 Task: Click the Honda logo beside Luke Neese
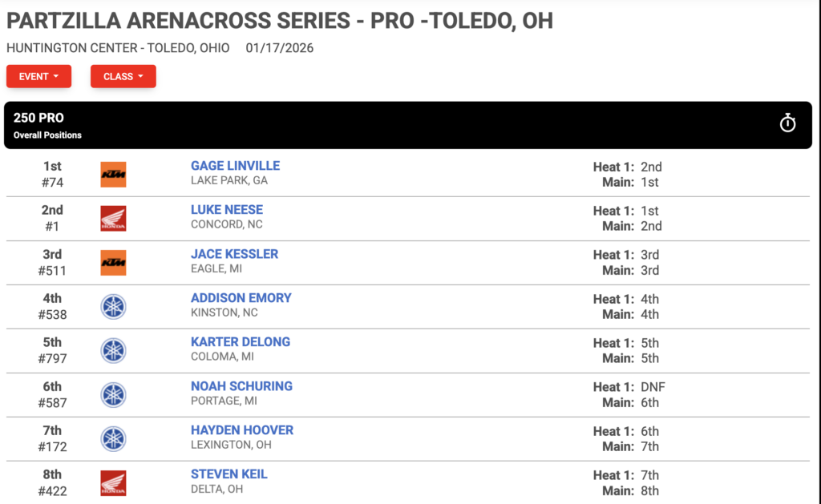click(113, 218)
